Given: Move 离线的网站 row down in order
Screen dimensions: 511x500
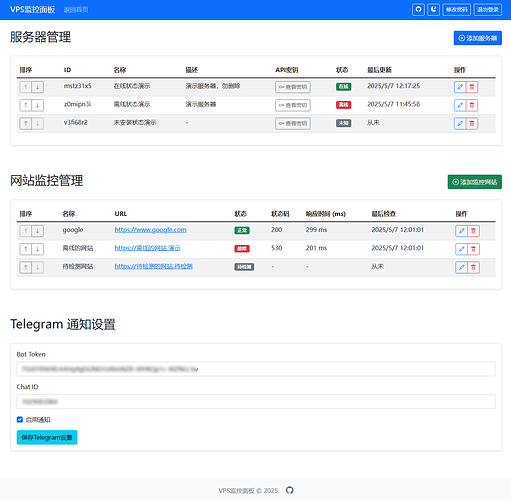Looking at the screenshot, I should pyautogui.click(x=38, y=249).
